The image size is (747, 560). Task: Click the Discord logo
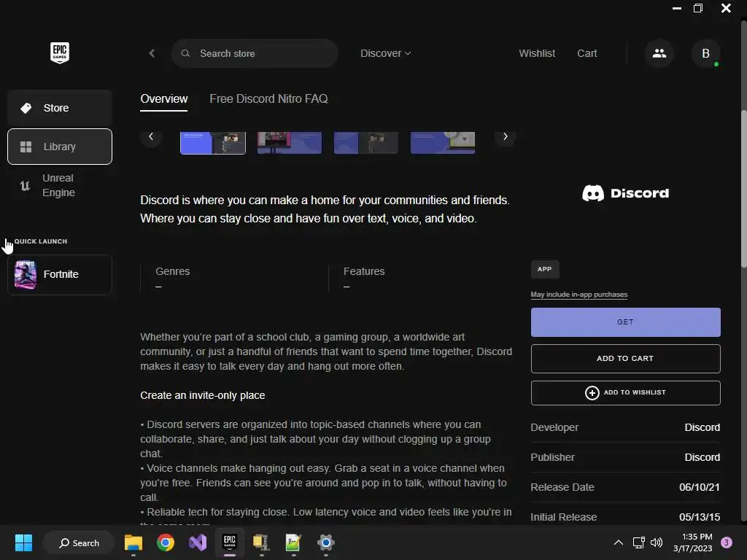pos(625,193)
